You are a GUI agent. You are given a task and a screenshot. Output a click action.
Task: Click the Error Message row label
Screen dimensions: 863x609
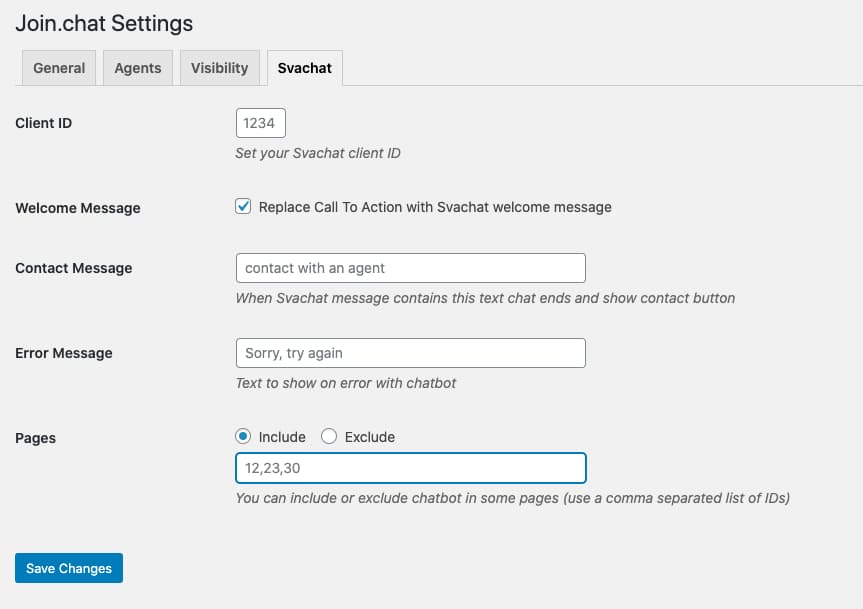(x=64, y=353)
